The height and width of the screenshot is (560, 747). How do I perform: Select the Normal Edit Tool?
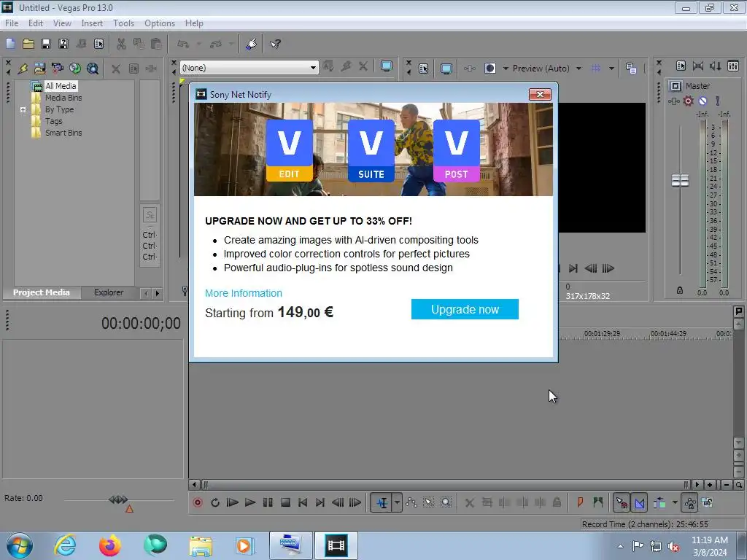382,502
